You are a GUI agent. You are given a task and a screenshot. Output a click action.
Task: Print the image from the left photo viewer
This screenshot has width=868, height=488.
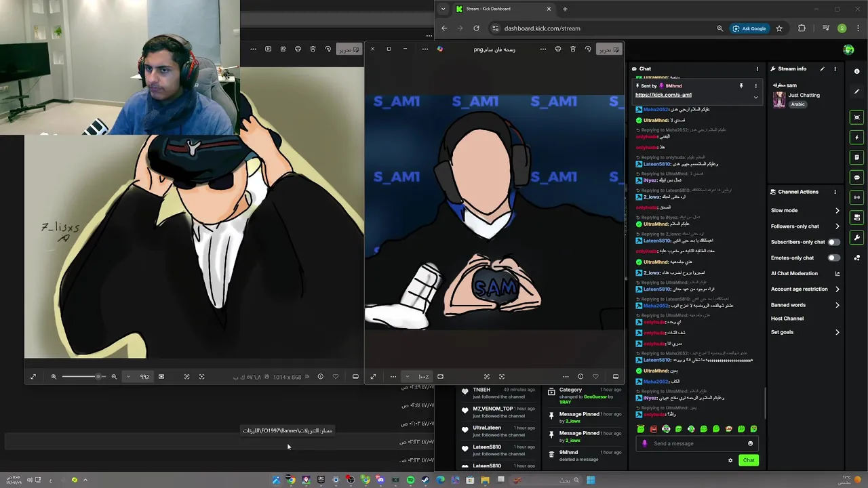coord(298,49)
